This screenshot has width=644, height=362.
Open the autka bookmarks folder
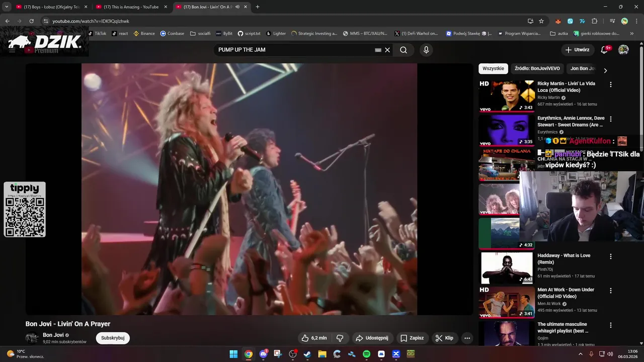click(x=559, y=34)
